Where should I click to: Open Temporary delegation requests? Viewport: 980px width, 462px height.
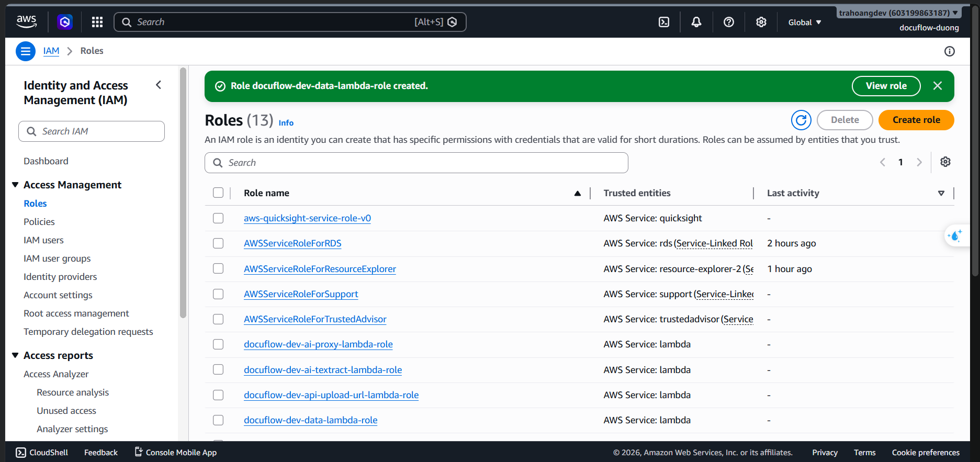pyautogui.click(x=88, y=332)
